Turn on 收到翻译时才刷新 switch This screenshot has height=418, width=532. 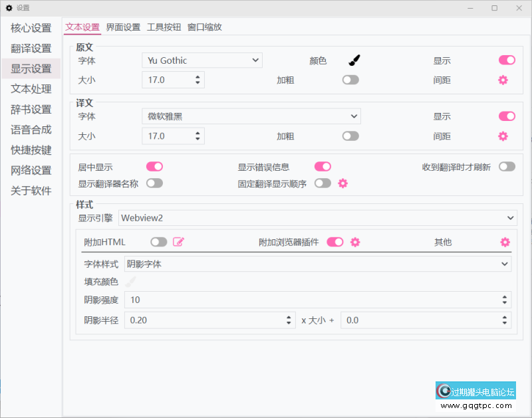coord(507,167)
